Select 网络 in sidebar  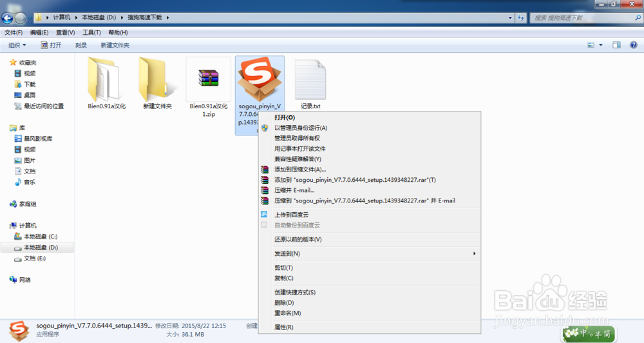point(24,280)
